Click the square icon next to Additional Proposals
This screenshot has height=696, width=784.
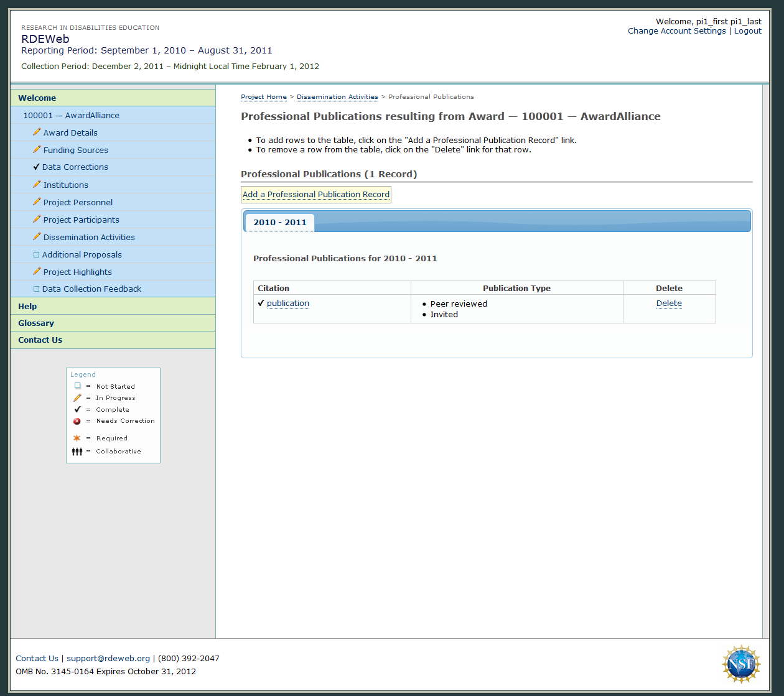36,254
